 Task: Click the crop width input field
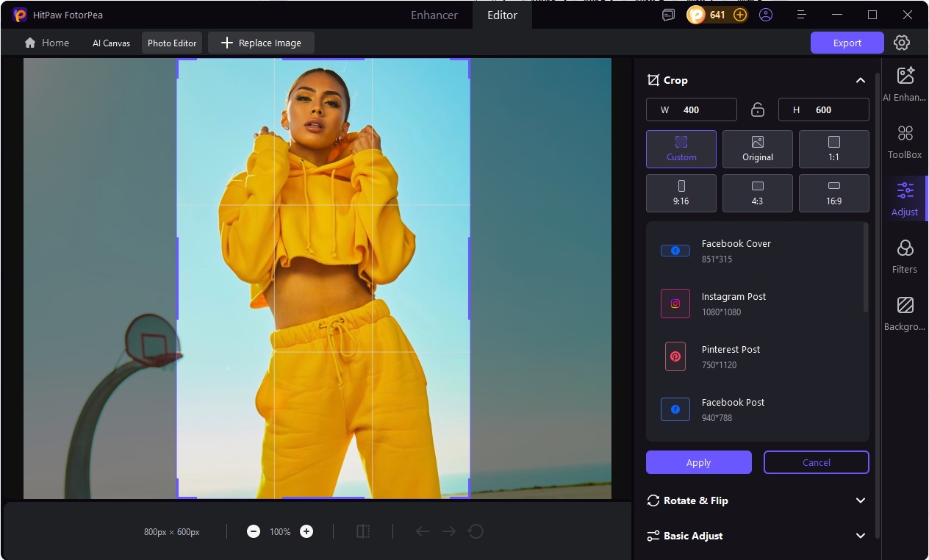[x=698, y=110]
